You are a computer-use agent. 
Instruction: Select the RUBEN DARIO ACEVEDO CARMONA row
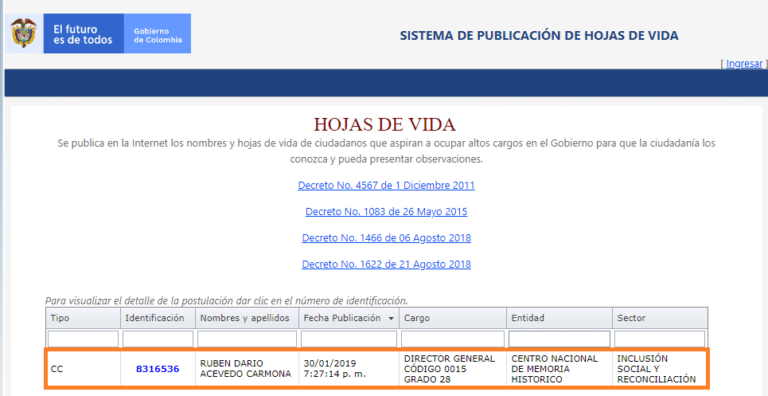click(x=377, y=369)
